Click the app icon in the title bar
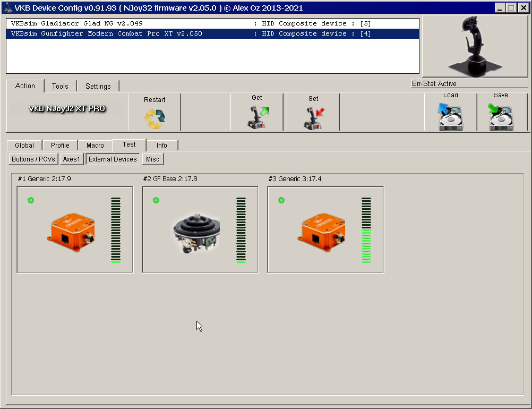 point(7,7)
